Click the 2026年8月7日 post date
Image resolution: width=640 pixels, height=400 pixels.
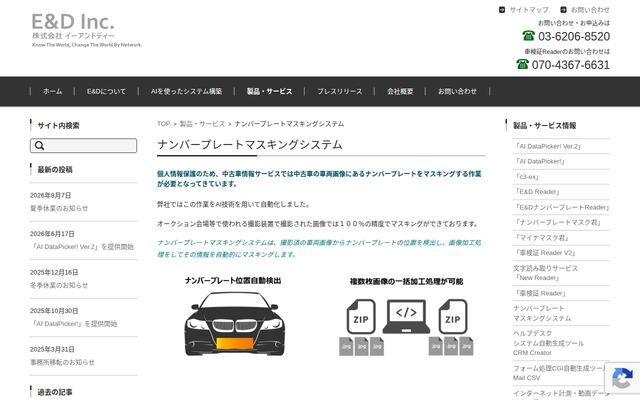(50, 195)
